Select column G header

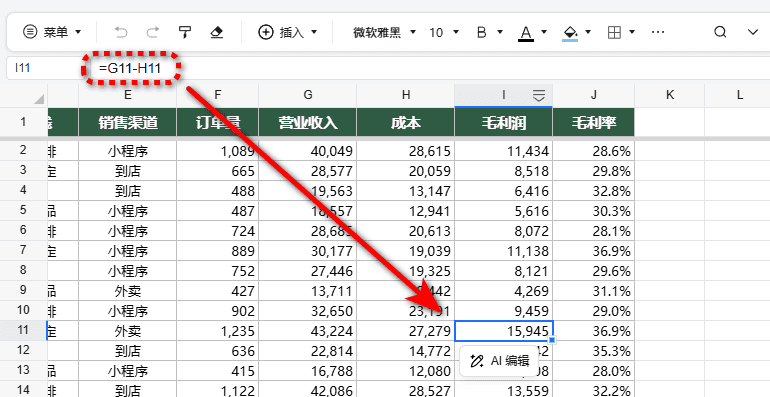(307, 95)
